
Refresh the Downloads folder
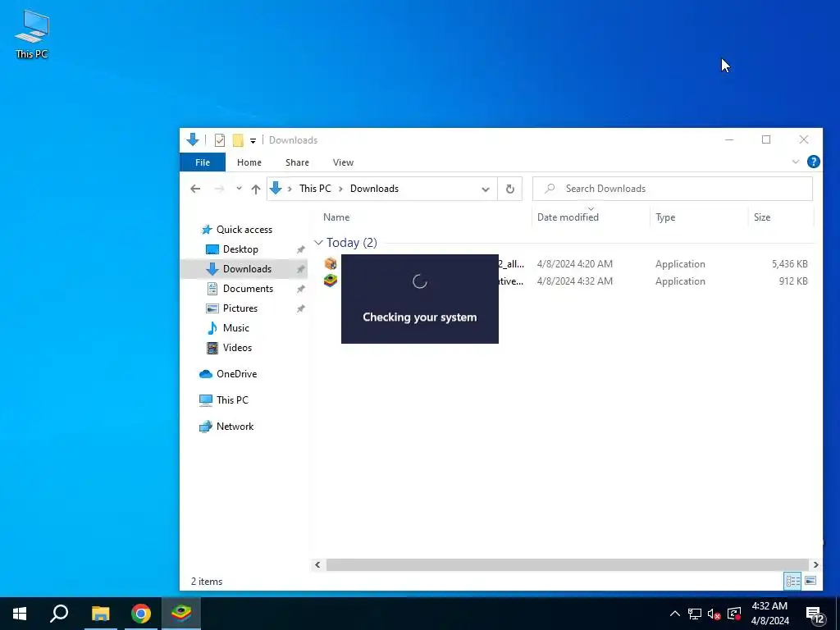(510, 189)
